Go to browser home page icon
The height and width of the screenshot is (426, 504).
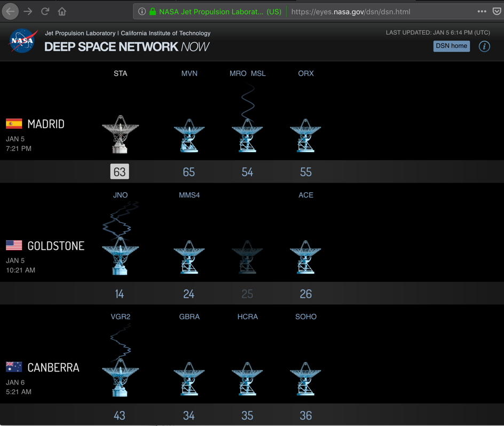[62, 12]
